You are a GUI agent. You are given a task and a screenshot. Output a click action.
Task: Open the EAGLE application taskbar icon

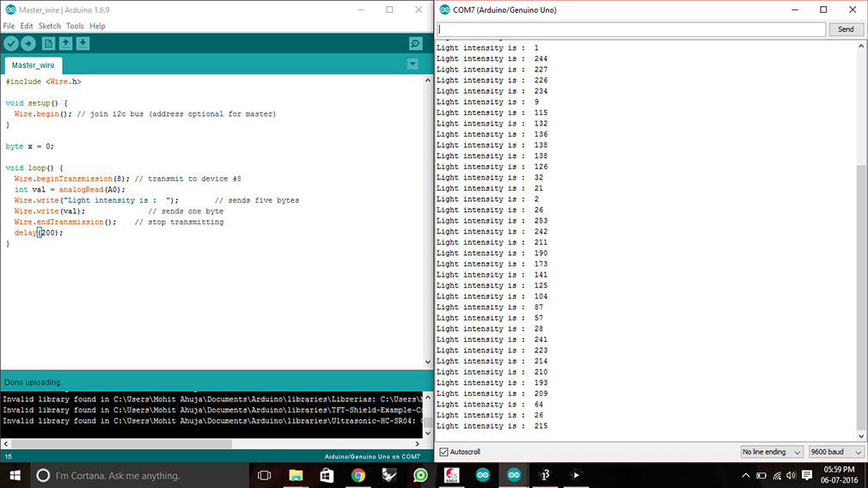(452, 475)
